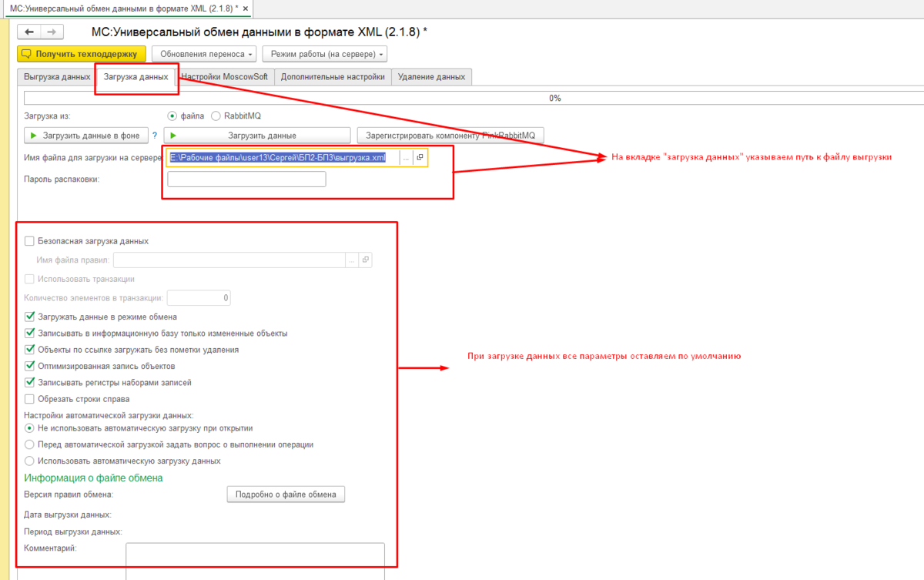The height and width of the screenshot is (580, 924).
Task: Select RabbitMQ radio button
Action: click(x=216, y=116)
